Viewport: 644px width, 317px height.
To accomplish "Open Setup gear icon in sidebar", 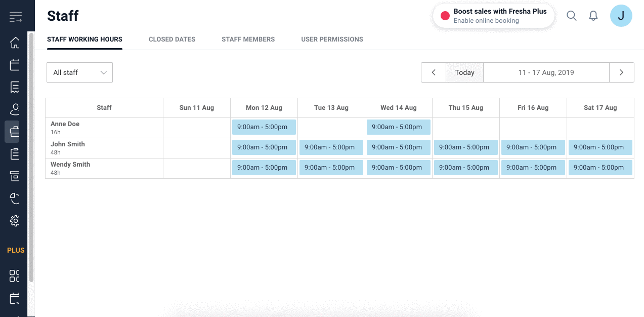I will (15, 221).
